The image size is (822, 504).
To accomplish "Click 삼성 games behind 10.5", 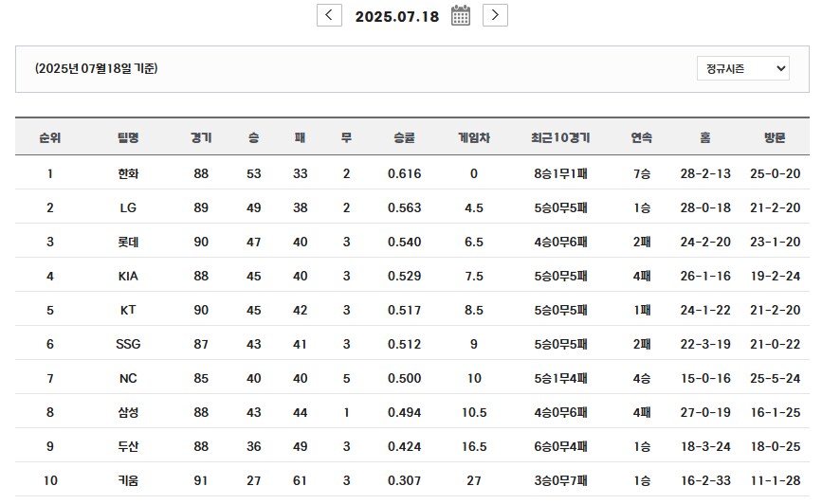I will click(x=474, y=412).
